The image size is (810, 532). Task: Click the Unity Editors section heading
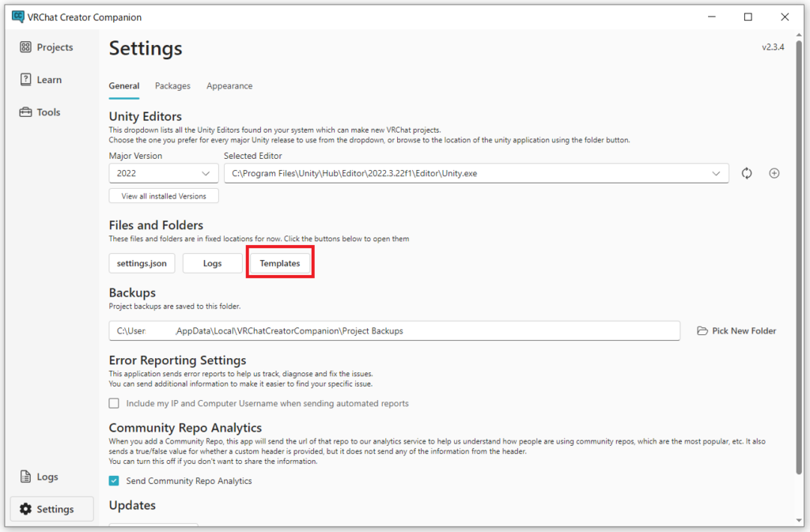click(146, 117)
